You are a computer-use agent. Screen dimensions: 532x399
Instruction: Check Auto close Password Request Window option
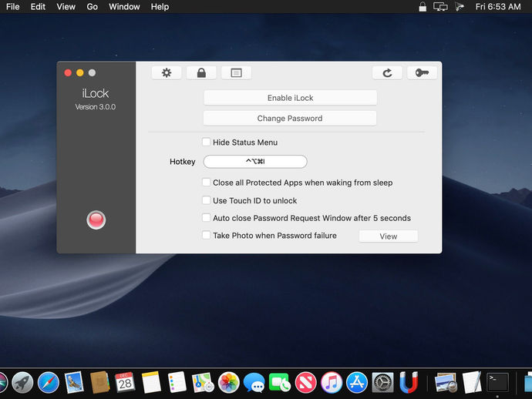point(206,218)
